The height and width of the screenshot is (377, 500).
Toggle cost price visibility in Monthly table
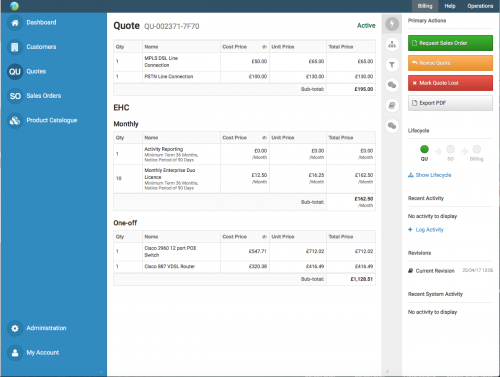264,138
